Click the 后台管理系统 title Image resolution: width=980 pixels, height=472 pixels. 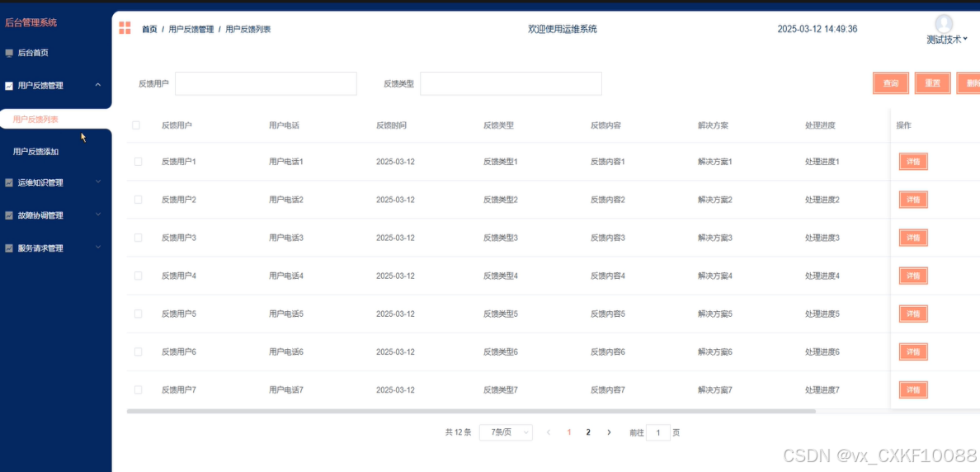[31, 22]
